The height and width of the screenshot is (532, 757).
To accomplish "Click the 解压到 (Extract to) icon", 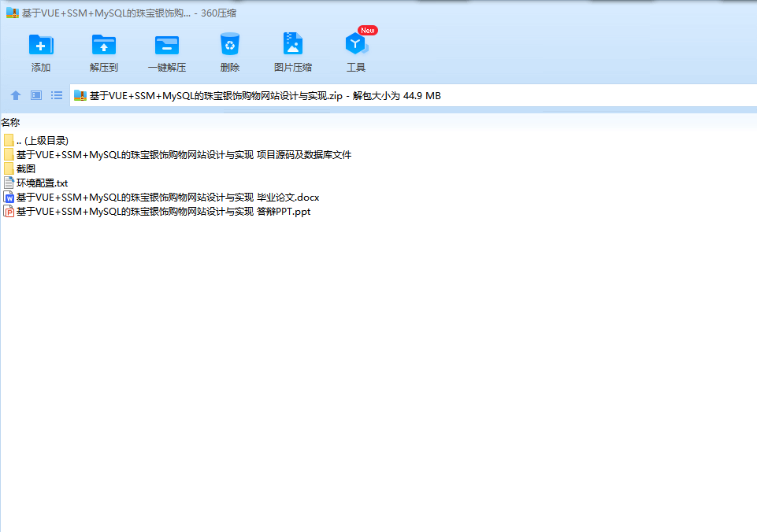I will tap(104, 44).
